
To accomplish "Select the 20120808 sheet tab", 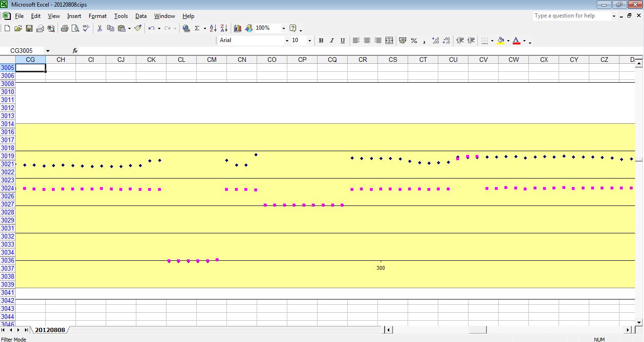I will coord(50,330).
